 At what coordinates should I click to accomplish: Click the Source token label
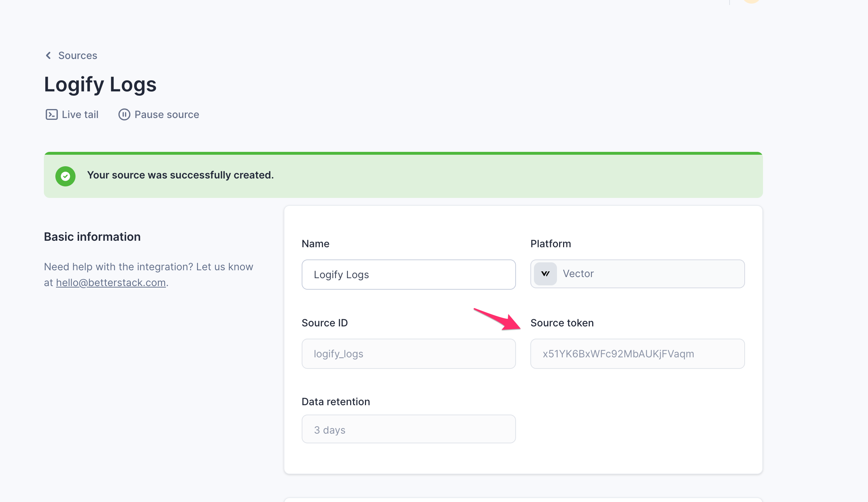[x=562, y=323]
